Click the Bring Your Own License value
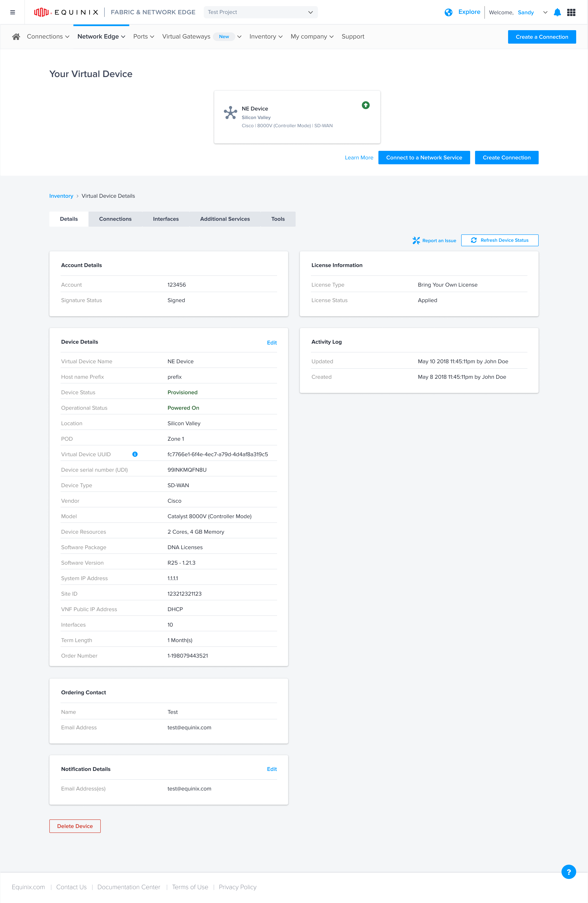588x903 pixels. [x=448, y=285]
